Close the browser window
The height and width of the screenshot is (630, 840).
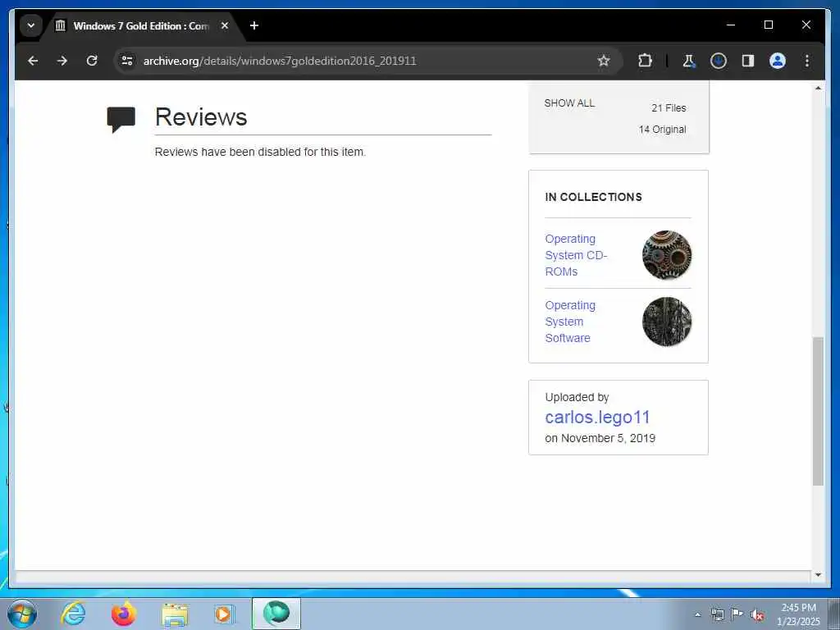[x=806, y=25]
